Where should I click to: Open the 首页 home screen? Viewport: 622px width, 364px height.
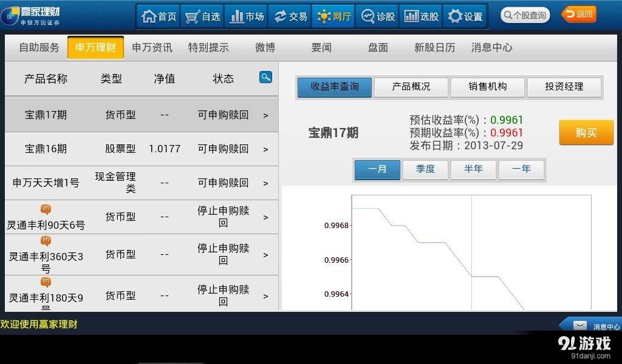pos(157,16)
